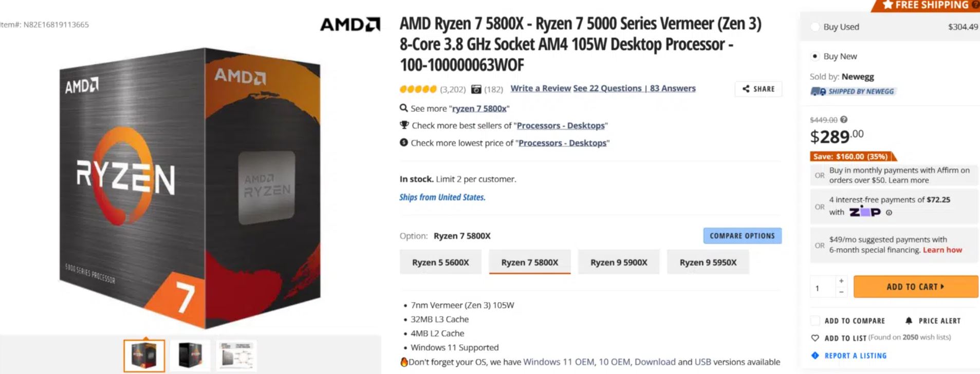Image resolution: width=980 pixels, height=374 pixels.
Task: Click the help icon beside $449.00
Action: coord(844,120)
